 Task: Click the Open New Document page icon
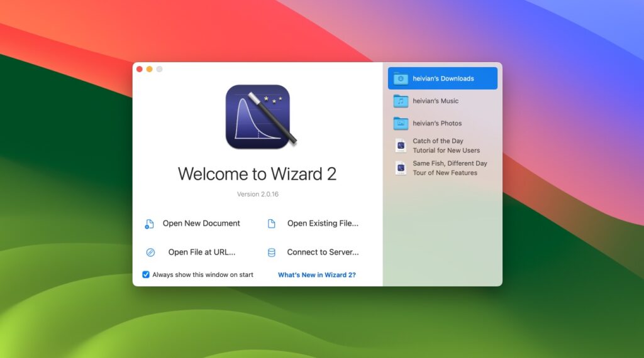point(149,224)
